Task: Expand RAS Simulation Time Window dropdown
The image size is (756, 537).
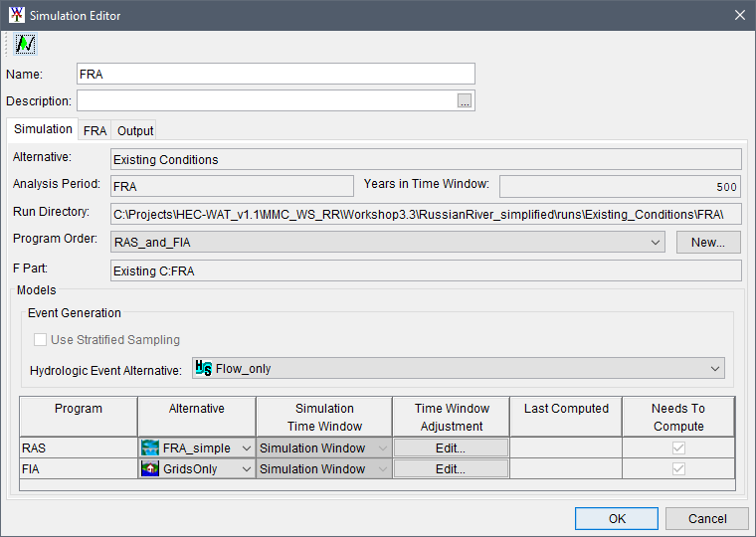Action: pos(383,447)
